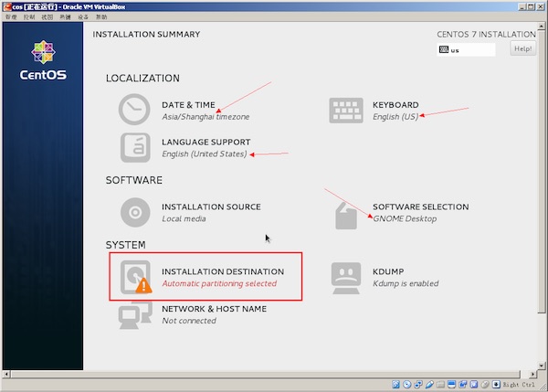The width and height of the screenshot is (548, 392).
Task: Click the Keyboard layout icon
Action: tap(345, 111)
